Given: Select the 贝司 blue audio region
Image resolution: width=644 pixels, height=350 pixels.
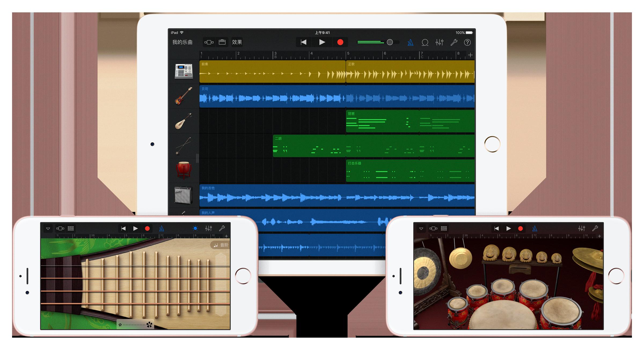Looking at the screenshot, I should pos(337,96).
